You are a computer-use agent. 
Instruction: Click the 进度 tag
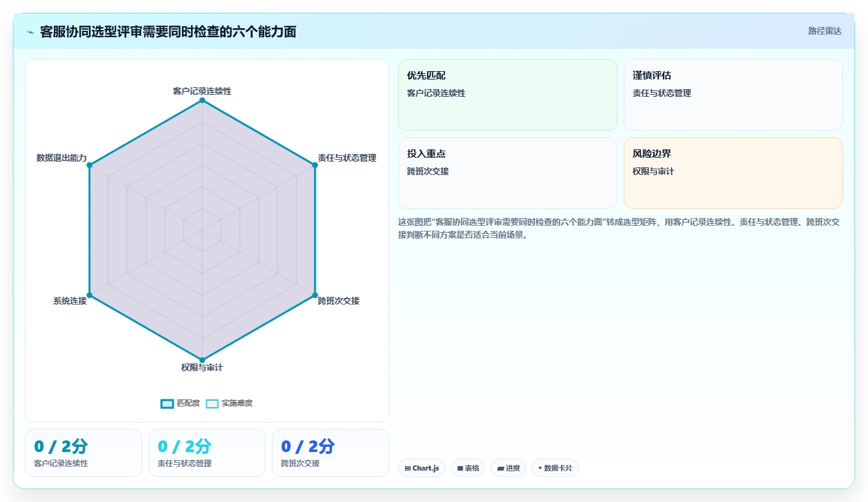tap(508, 468)
